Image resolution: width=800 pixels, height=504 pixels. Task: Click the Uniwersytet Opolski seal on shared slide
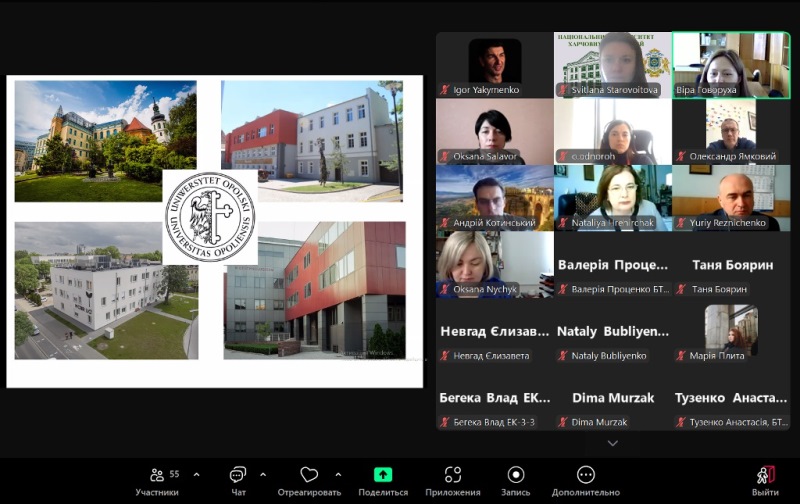210,217
